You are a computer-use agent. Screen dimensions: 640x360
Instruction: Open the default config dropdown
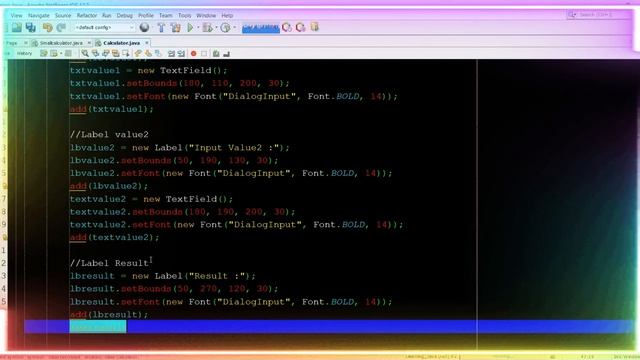(104, 27)
